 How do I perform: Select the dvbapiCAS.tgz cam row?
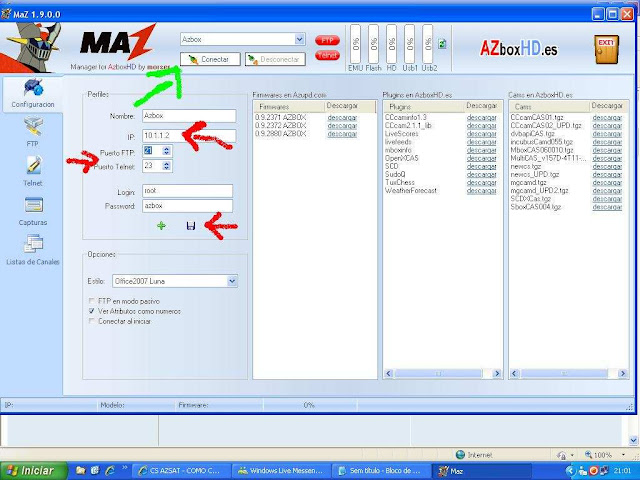(533, 134)
